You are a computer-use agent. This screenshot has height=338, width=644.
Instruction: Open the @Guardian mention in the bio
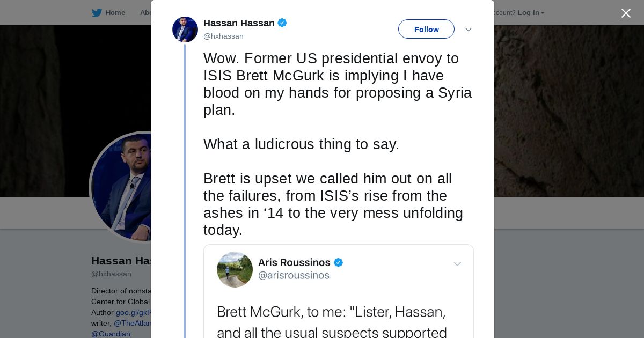point(111,334)
